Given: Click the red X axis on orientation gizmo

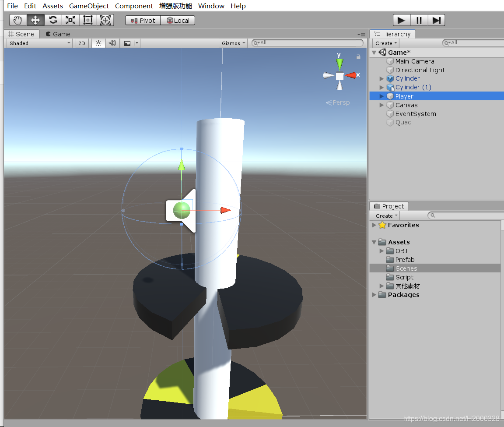Looking at the screenshot, I should click(352, 75).
